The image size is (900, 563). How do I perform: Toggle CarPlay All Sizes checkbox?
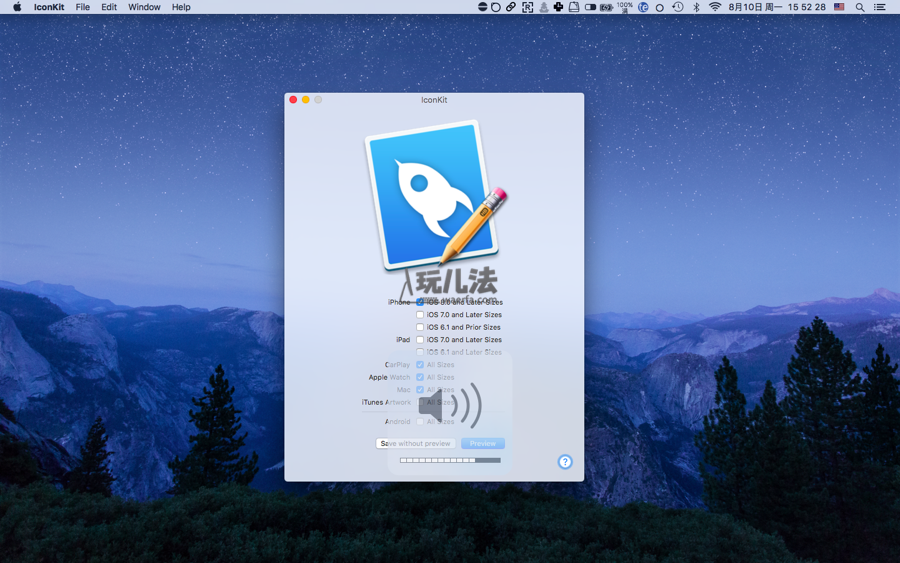coord(420,364)
